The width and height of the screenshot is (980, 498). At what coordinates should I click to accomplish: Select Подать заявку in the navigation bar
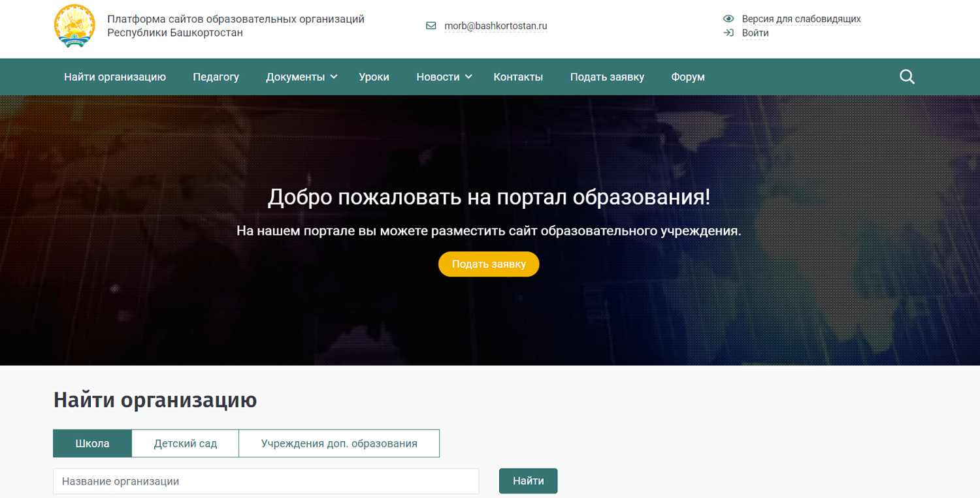click(x=607, y=77)
